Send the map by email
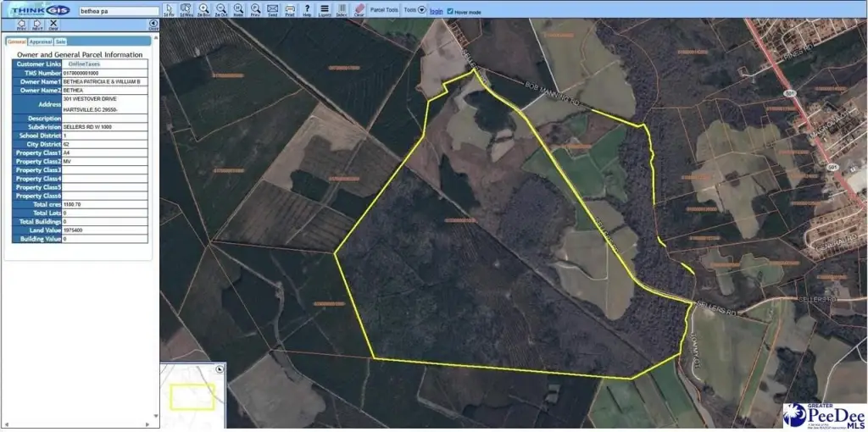This screenshot has width=868, height=432. point(272,10)
